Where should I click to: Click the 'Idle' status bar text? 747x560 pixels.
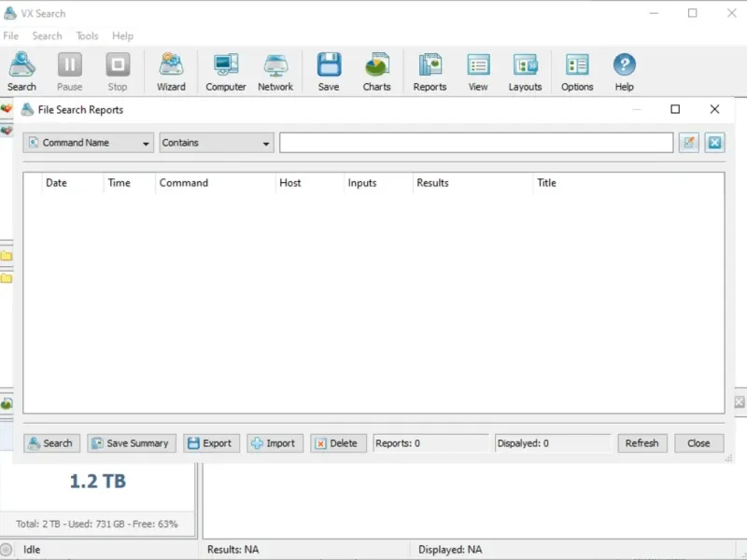[x=32, y=550]
